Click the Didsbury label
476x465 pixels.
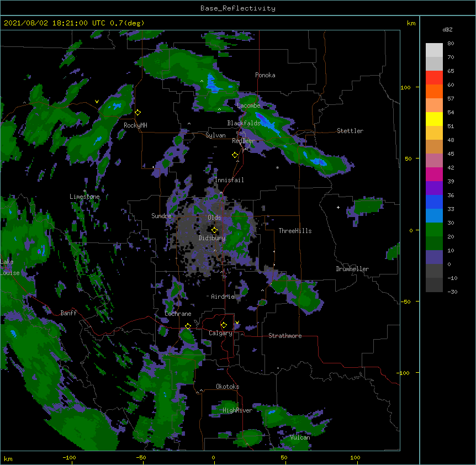[x=212, y=238]
